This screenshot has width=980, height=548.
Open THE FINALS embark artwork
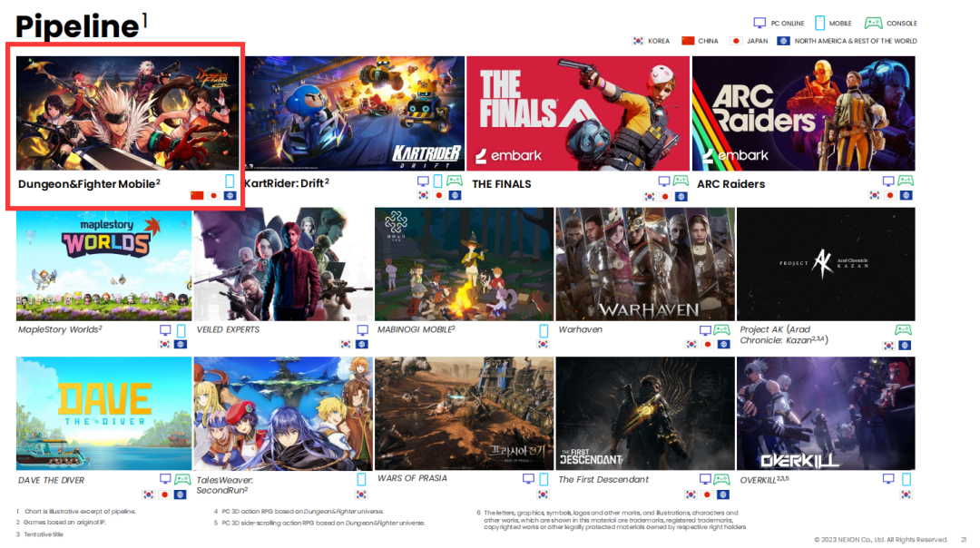(x=578, y=113)
